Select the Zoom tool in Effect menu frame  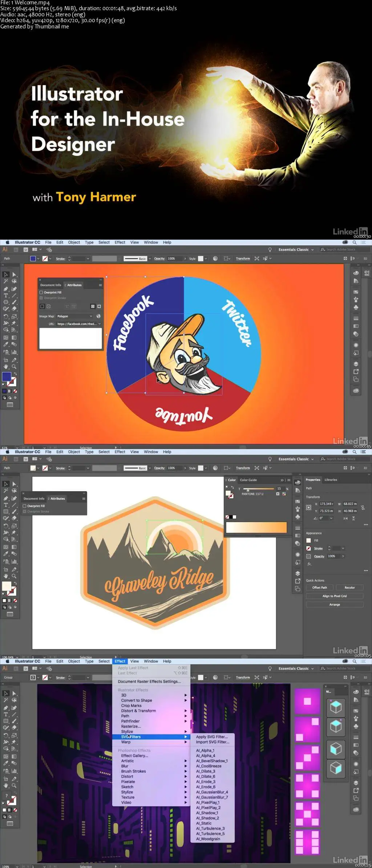pyautogui.click(x=14, y=785)
